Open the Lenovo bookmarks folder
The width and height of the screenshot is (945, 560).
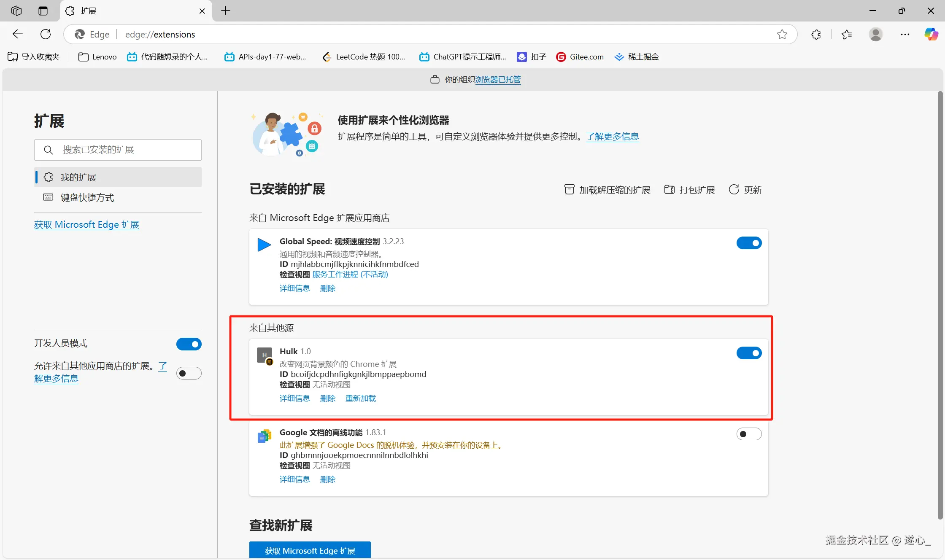pyautogui.click(x=97, y=57)
